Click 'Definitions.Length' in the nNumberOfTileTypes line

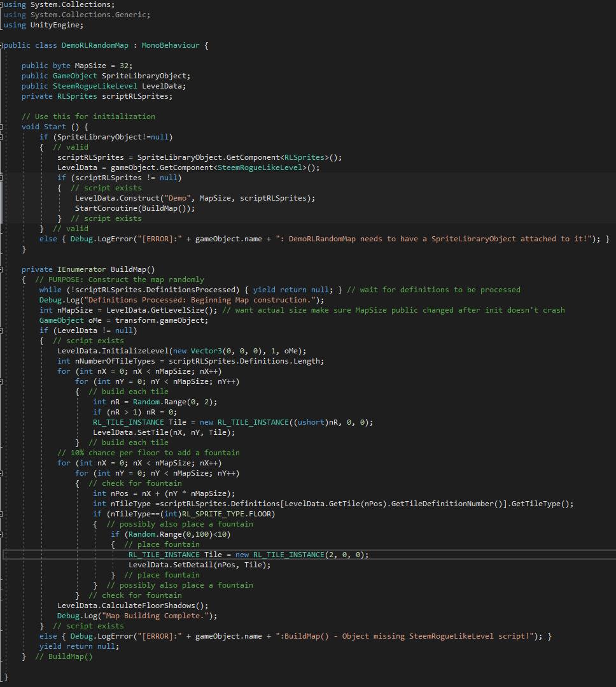[x=280, y=361]
